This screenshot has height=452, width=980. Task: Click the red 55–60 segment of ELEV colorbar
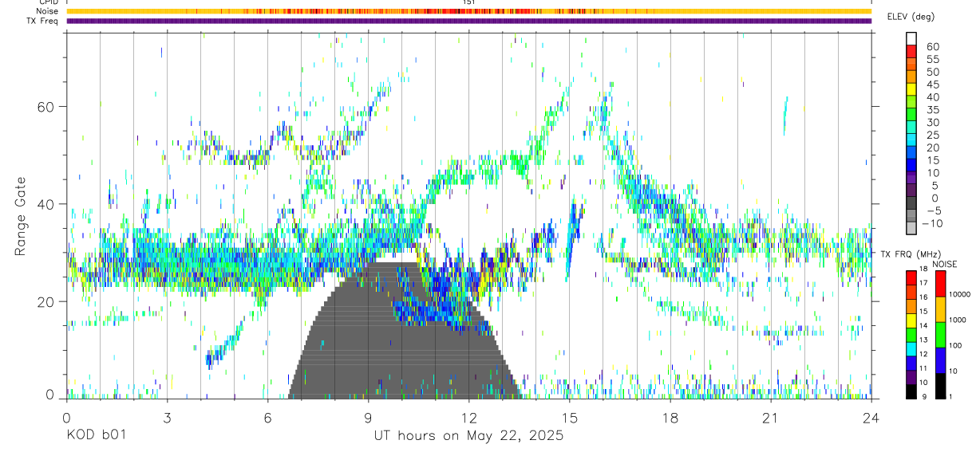(911, 52)
